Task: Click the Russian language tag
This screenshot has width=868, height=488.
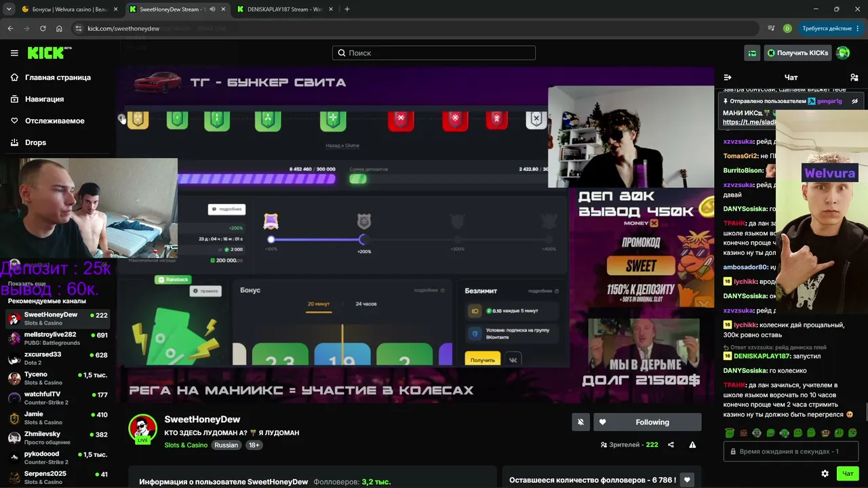Action: (x=226, y=445)
